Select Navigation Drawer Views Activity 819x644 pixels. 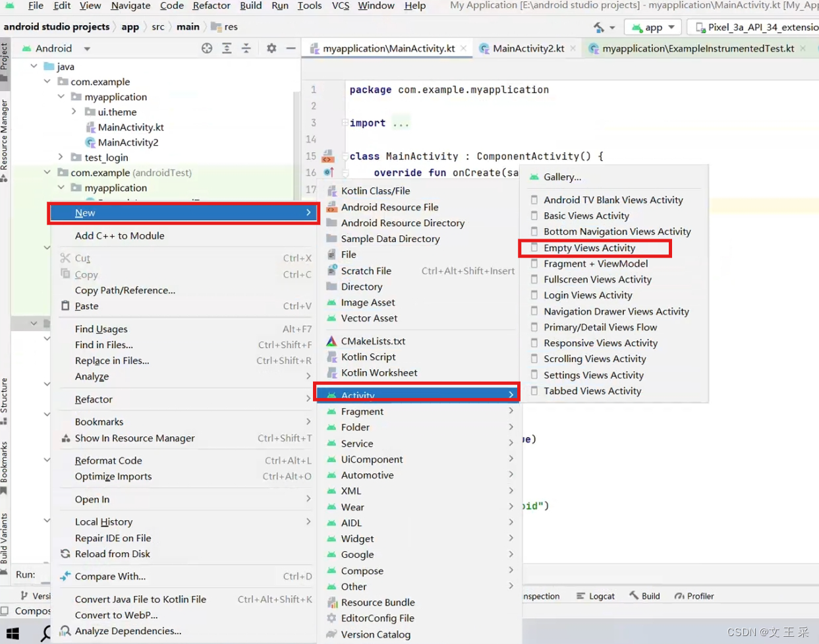tap(615, 311)
